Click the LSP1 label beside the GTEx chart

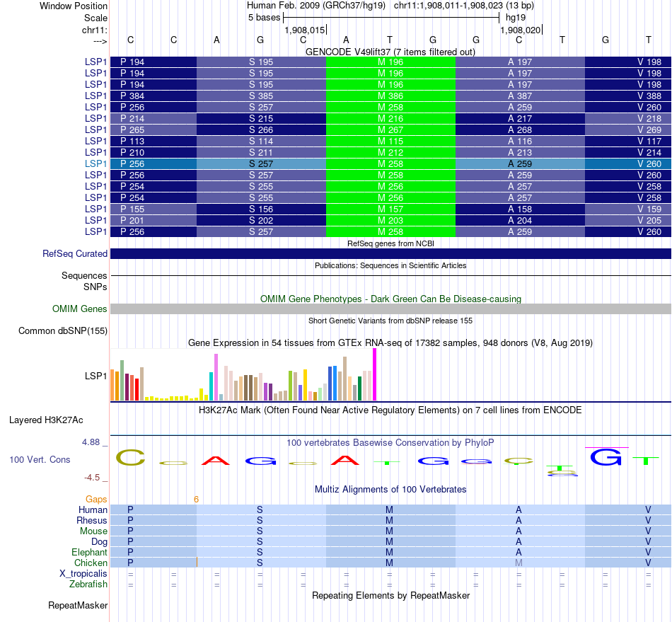click(x=95, y=376)
